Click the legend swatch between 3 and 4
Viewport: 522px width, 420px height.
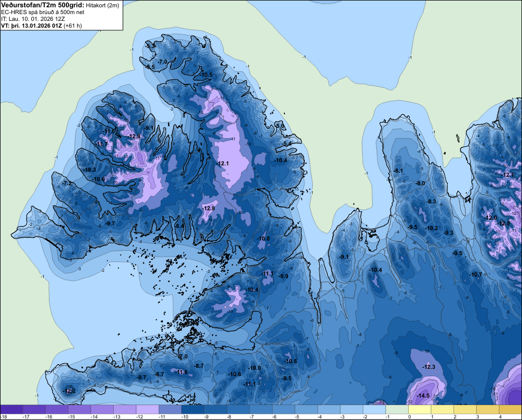(x=488, y=410)
